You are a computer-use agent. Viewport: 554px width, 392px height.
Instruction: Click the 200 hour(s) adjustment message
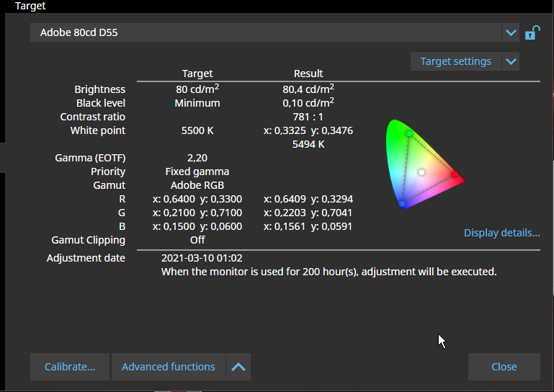(329, 272)
